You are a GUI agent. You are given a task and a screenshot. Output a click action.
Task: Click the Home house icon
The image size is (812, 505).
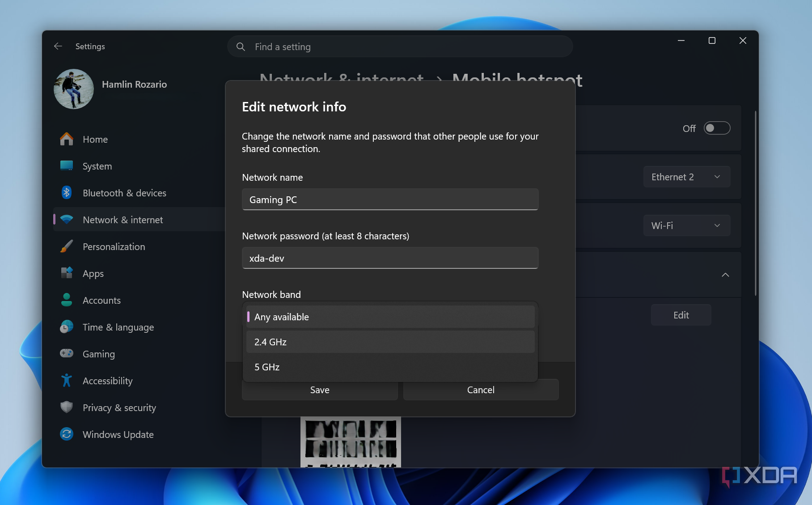coord(67,139)
